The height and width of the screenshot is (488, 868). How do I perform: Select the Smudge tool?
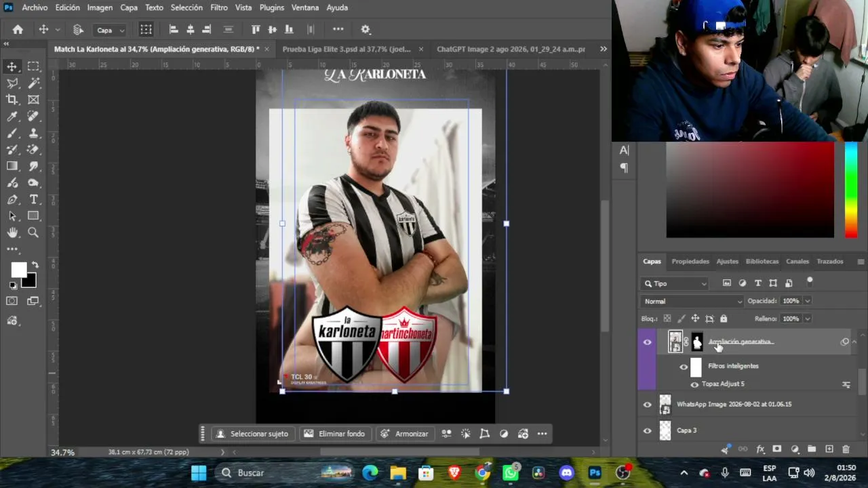[x=33, y=166]
